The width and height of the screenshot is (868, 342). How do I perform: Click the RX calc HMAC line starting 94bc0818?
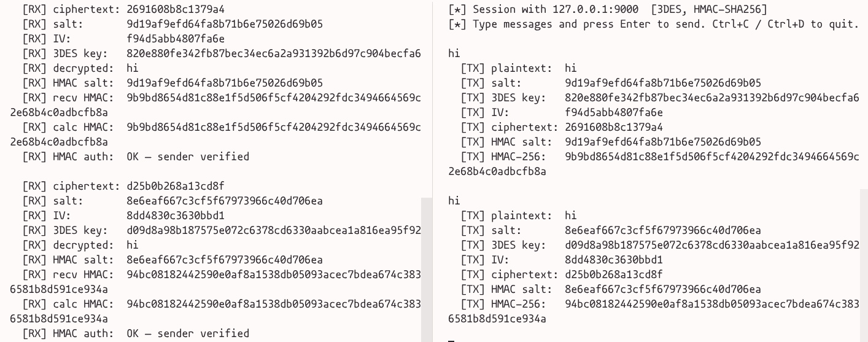point(273,304)
